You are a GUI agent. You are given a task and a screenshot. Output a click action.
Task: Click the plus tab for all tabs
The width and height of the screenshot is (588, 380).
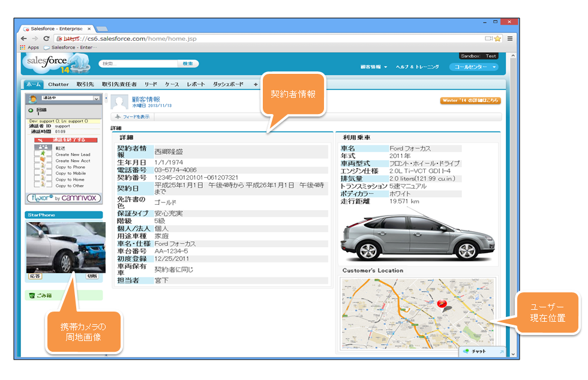[x=256, y=85]
